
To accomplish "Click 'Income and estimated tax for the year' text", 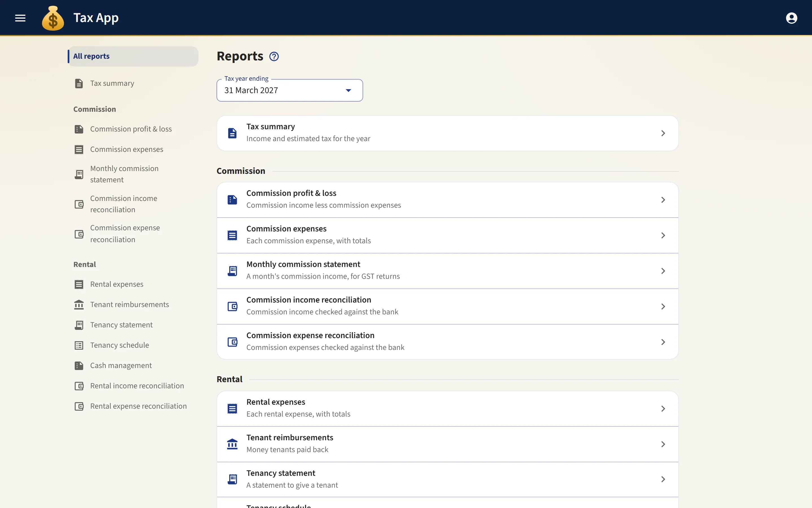I will tap(308, 139).
